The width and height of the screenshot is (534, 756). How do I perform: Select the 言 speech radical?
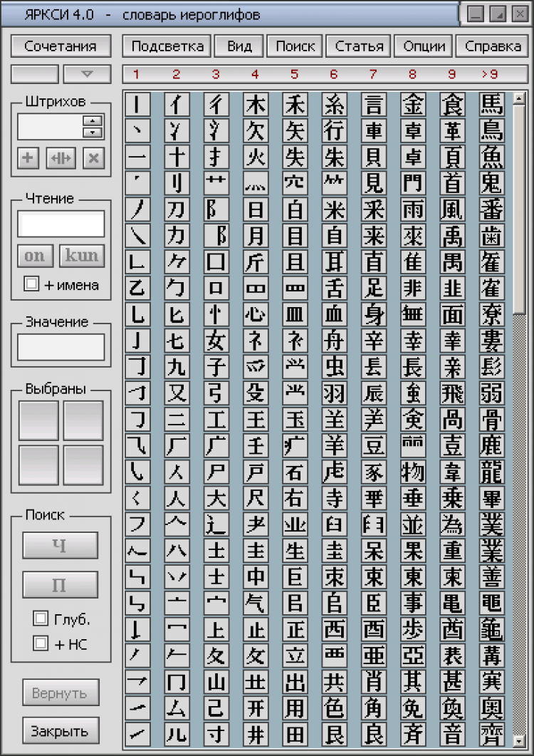pos(374,105)
